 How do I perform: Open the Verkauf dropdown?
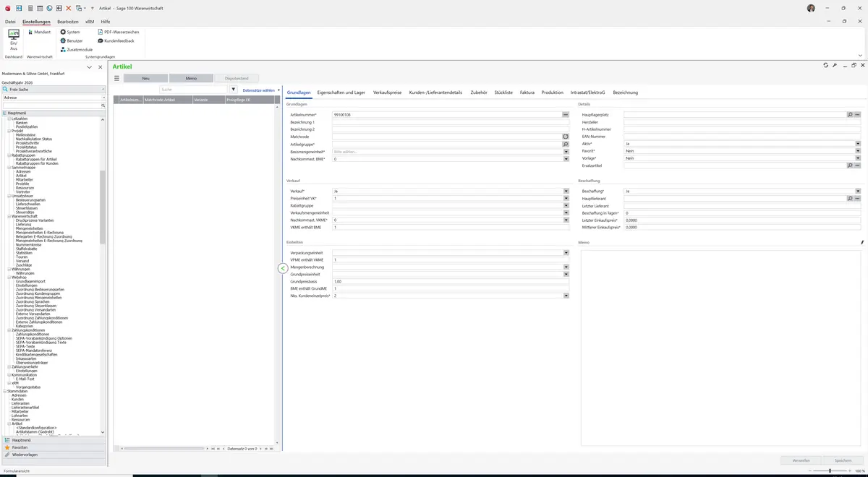566,191
